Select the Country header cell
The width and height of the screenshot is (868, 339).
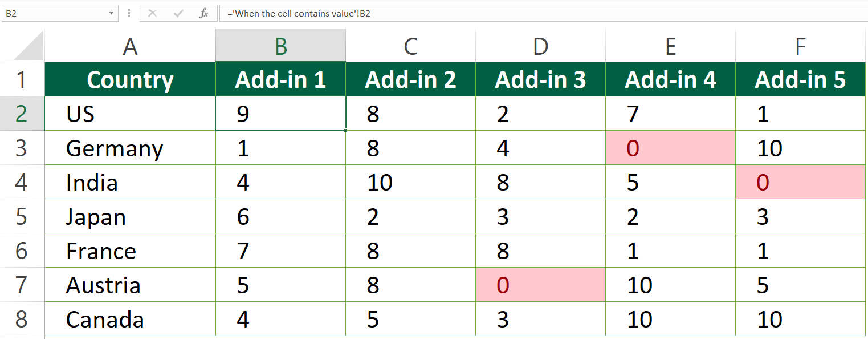129,79
